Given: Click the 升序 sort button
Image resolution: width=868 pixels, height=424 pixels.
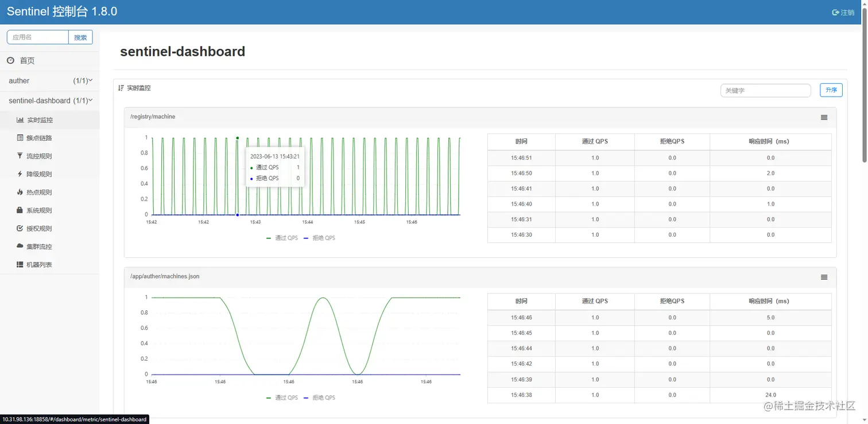Looking at the screenshot, I should point(831,90).
